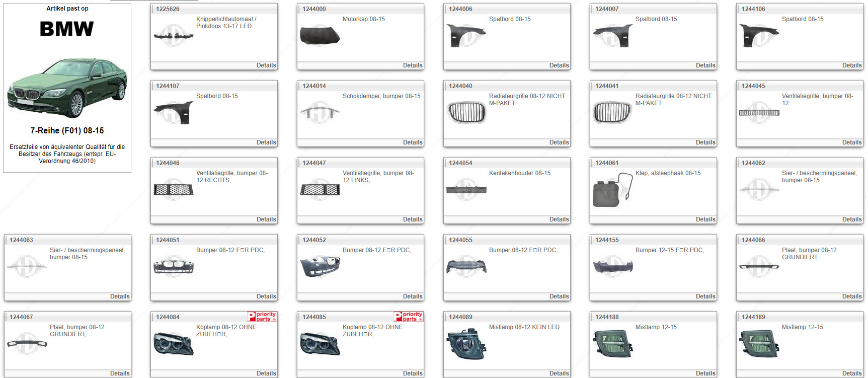Click the rear bumper image 1244155
The height and width of the screenshot is (378, 868).
[613, 267]
